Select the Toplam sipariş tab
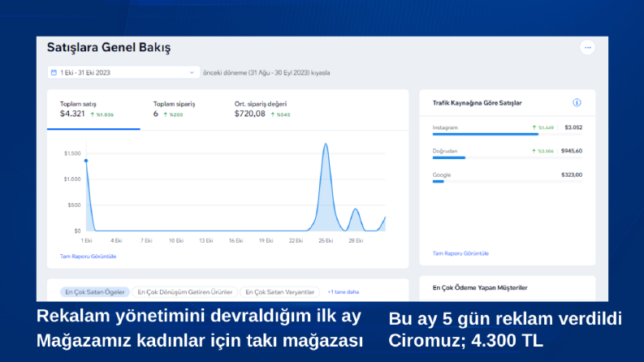Image resolution: width=644 pixels, height=362 pixels. tap(174, 110)
